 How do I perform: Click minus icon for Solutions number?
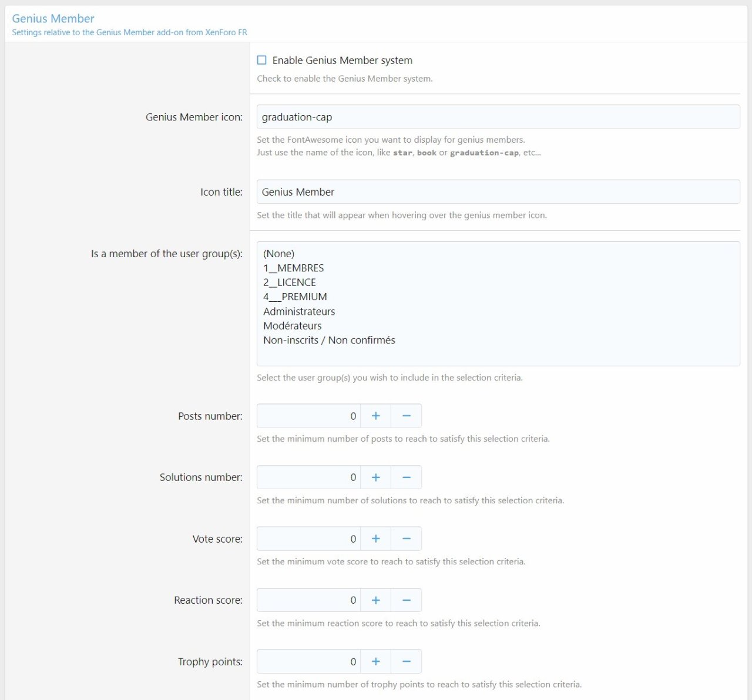(x=406, y=477)
